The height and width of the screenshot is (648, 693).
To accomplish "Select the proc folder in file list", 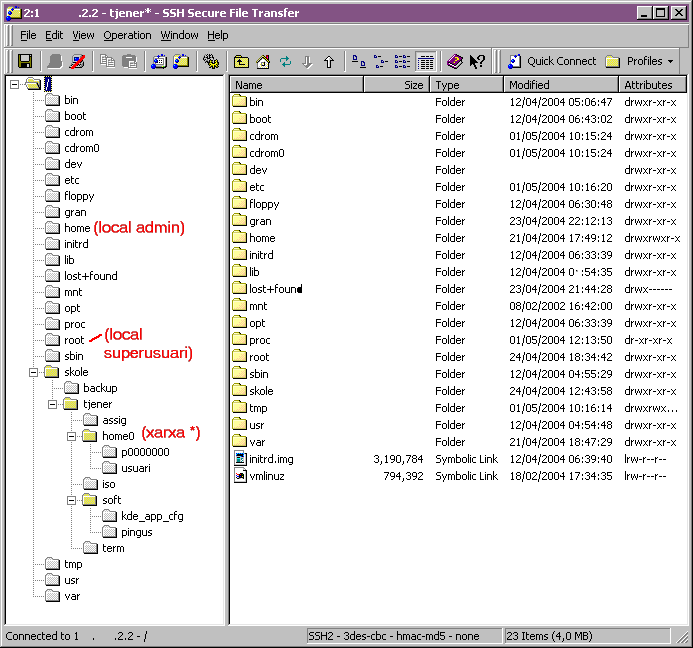I will point(259,340).
